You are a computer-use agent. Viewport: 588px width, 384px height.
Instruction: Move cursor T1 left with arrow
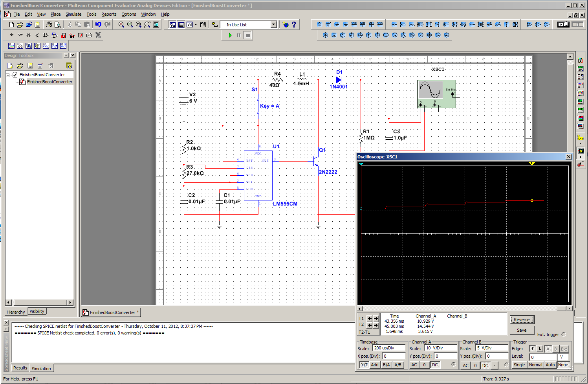pos(370,318)
